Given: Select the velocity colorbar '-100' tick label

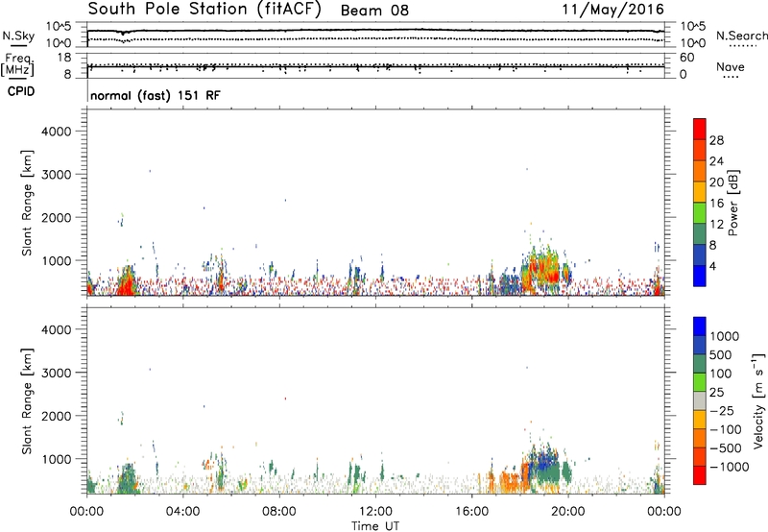Looking at the screenshot, I should tap(726, 429).
